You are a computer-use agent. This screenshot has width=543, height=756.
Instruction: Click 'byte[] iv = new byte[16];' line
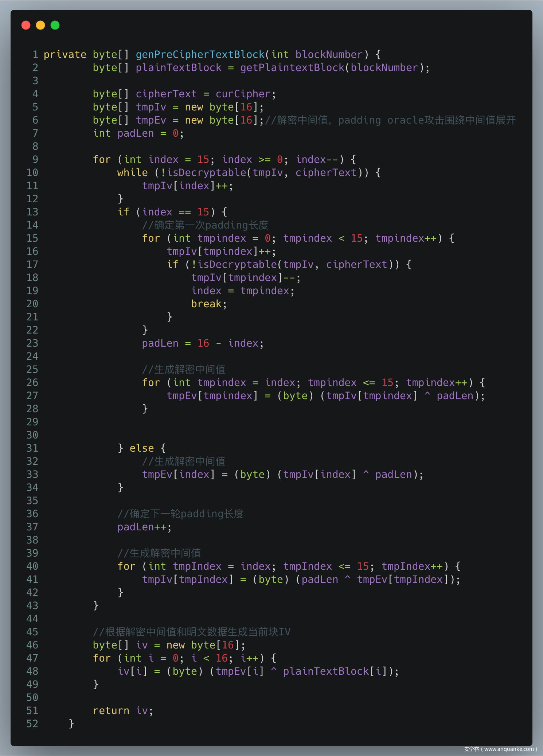pyautogui.click(x=169, y=645)
